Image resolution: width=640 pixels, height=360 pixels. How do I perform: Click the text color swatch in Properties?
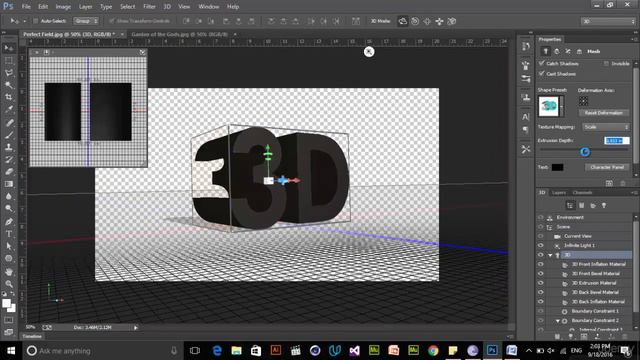coord(557,167)
